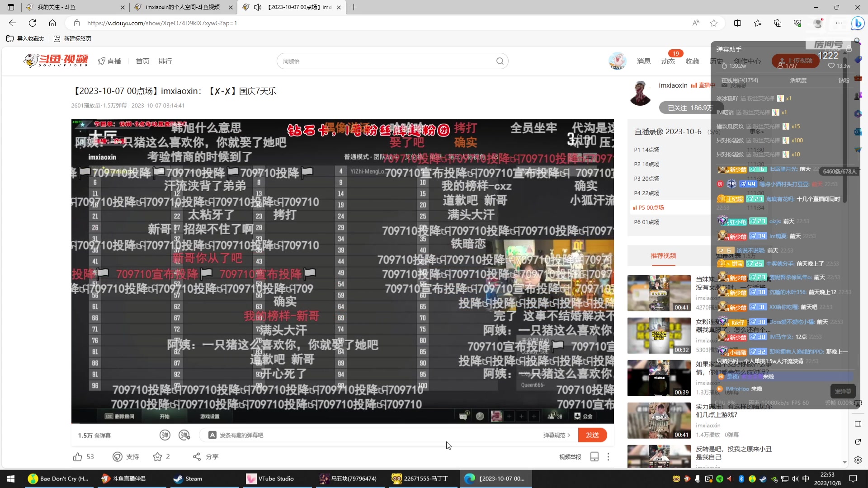Viewport: 868px width, 488px height.
Task: Add this page to favorites star
Action: pos(714,23)
